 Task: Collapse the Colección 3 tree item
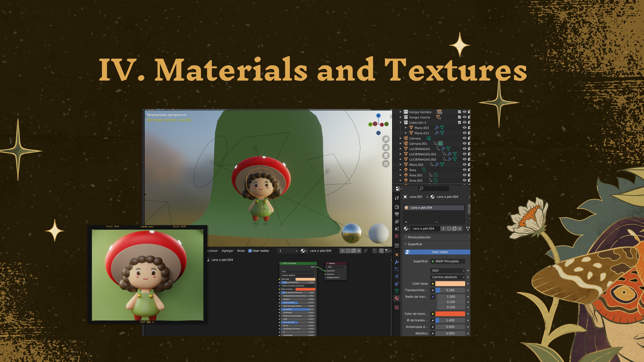[x=400, y=122]
